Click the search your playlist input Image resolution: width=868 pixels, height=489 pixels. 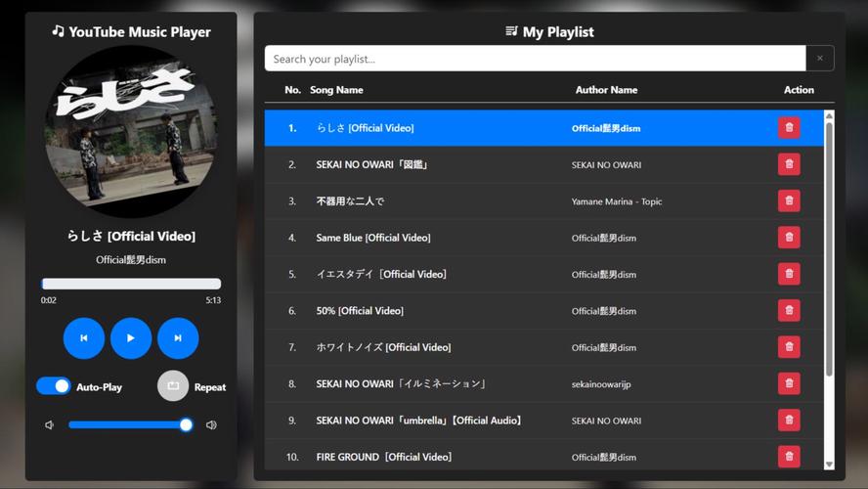click(535, 59)
